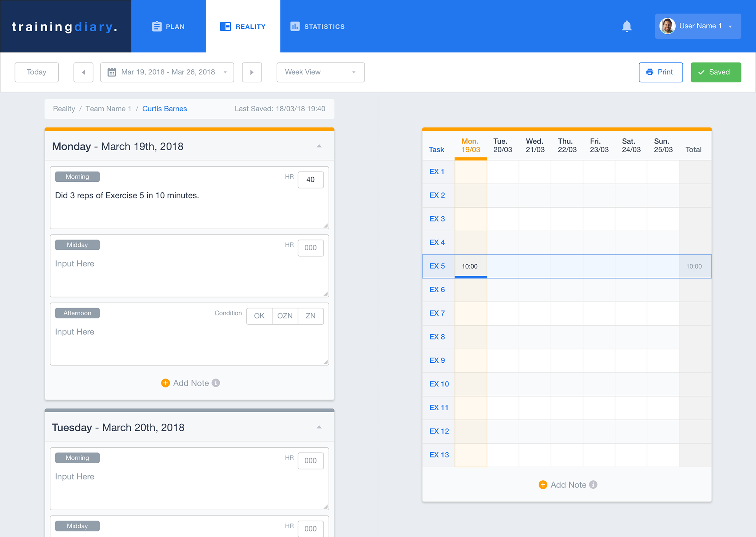Open the Reality breadcrumb link
Image resolution: width=756 pixels, height=537 pixels.
64,109
